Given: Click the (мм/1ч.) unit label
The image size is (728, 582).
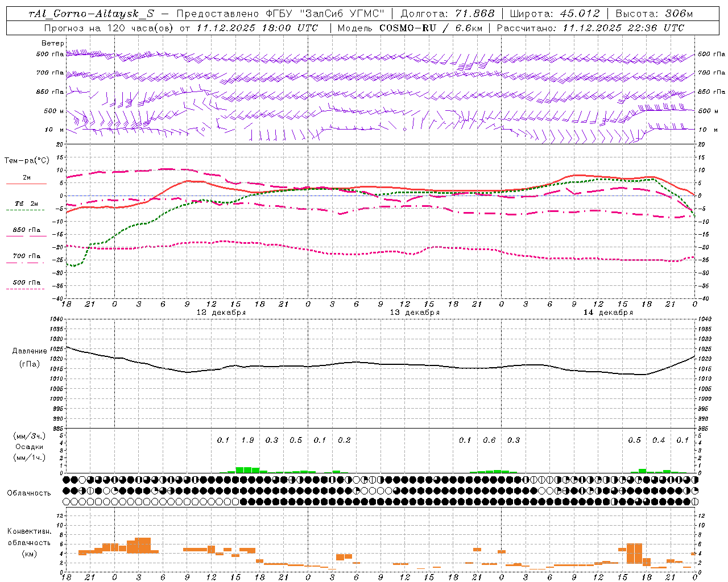Looking at the screenshot, I should [x=30, y=458].
